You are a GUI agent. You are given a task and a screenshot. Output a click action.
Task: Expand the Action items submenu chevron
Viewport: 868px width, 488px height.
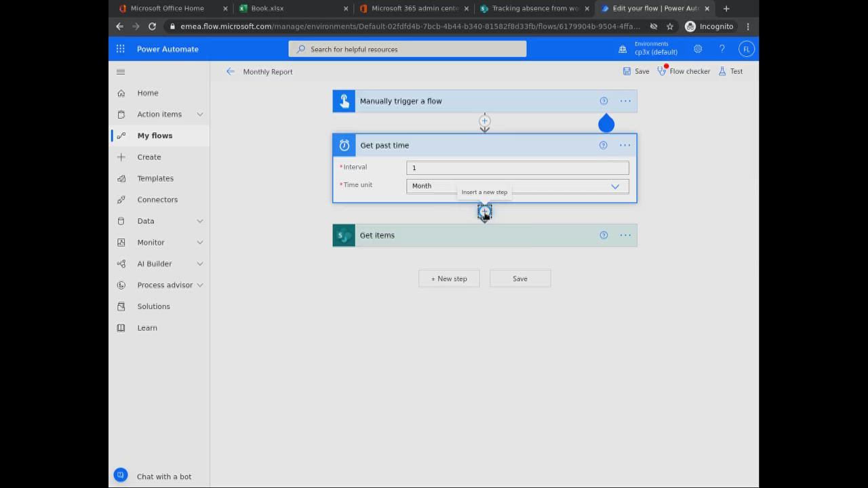[x=200, y=115]
